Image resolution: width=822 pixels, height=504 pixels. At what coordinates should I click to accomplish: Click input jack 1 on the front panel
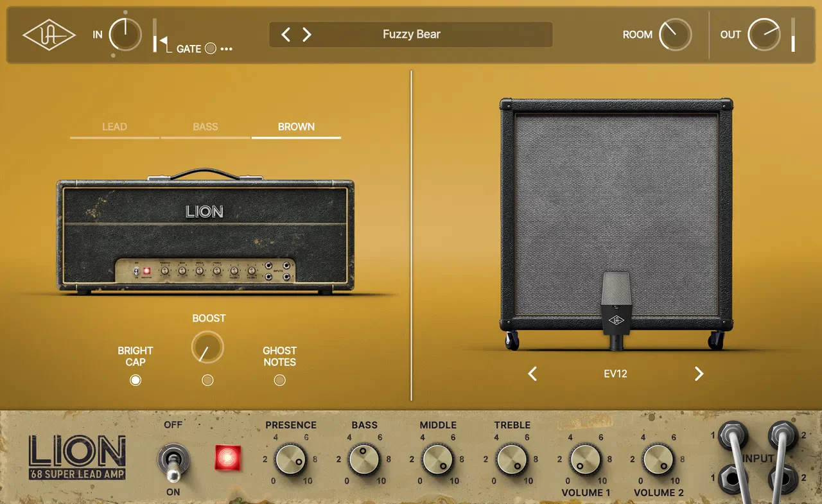click(x=734, y=435)
